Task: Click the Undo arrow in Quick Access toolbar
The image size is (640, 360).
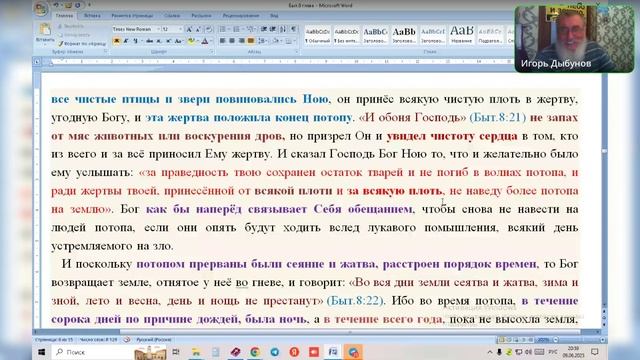Action: coord(56,5)
